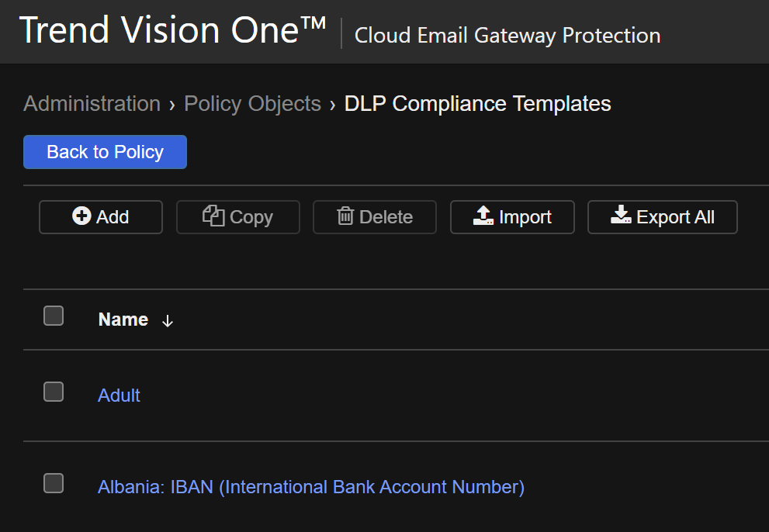Click the Export All download icon

coord(621,216)
